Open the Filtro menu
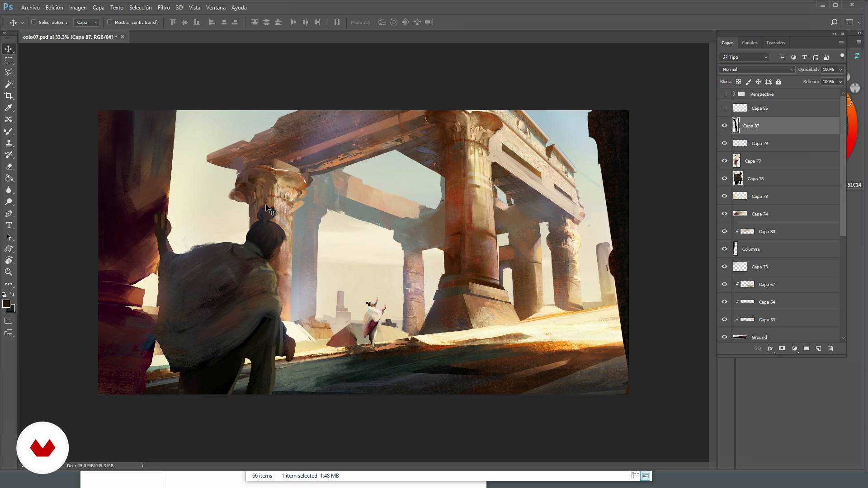This screenshot has width=868, height=488. click(164, 7)
